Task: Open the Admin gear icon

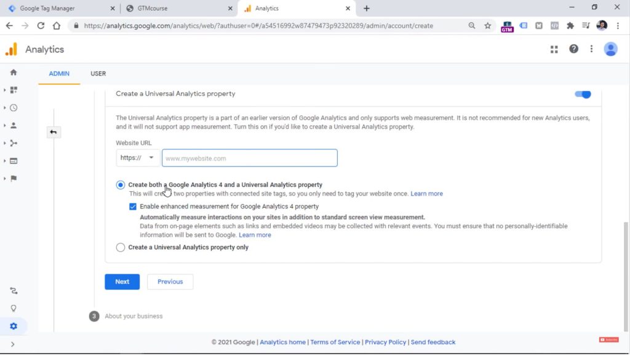Action: click(x=14, y=326)
